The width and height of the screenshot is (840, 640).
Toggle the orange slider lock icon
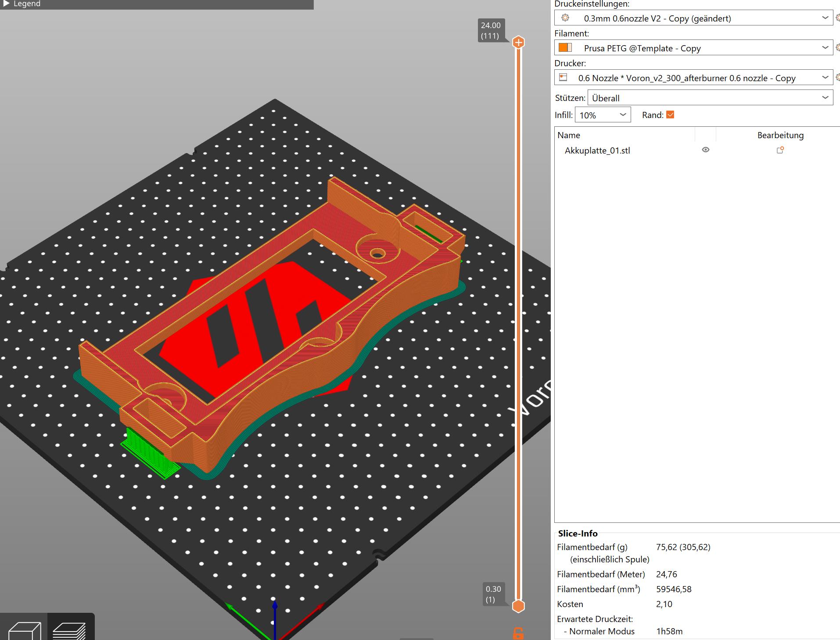(518, 633)
